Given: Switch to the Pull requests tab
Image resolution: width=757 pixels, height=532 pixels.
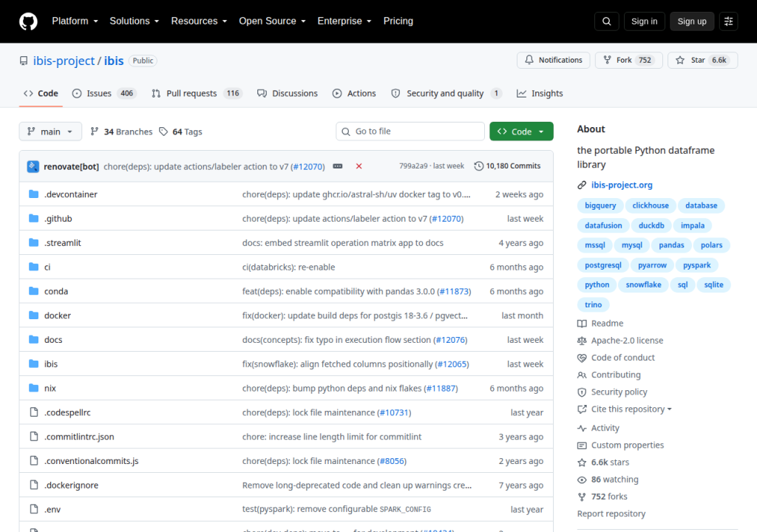Looking at the screenshot, I should [197, 94].
